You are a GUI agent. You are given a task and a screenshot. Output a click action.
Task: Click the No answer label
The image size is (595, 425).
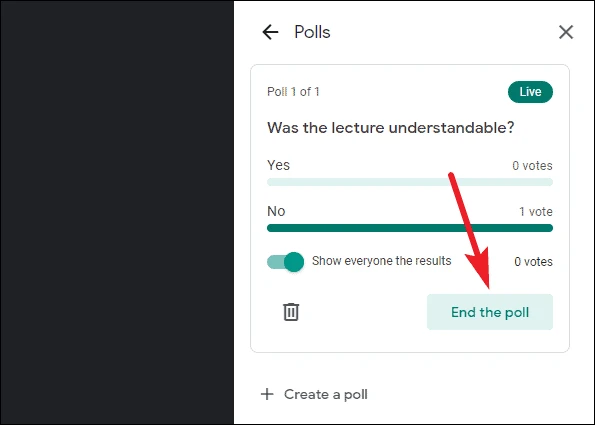tap(276, 211)
